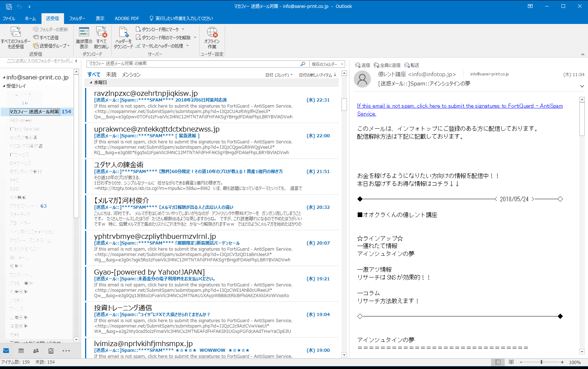Open 日付 (スレッド) sort dropdown
588x369 pixels.
pyautogui.click(x=279, y=75)
